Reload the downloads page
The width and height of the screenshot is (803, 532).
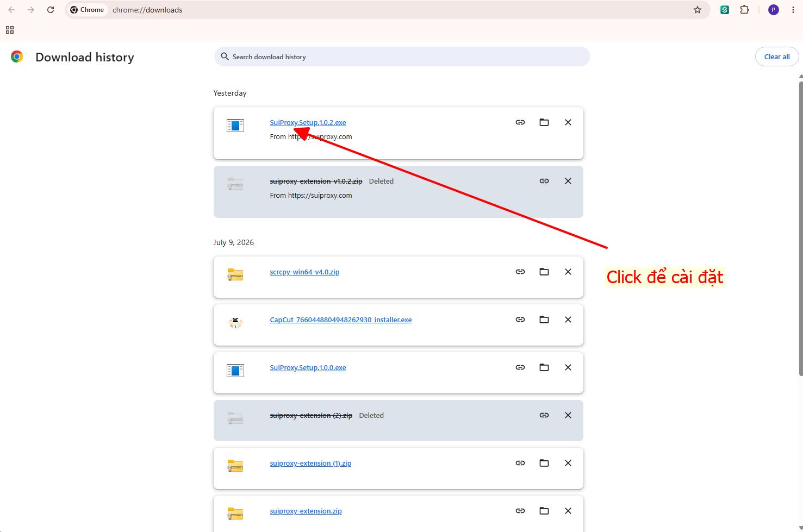(x=51, y=10)
